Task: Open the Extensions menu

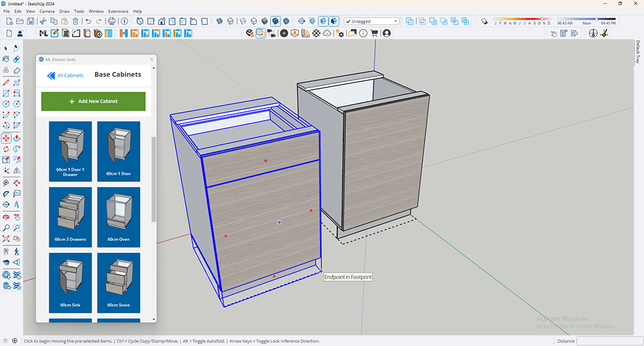Action: click(118, 11)
